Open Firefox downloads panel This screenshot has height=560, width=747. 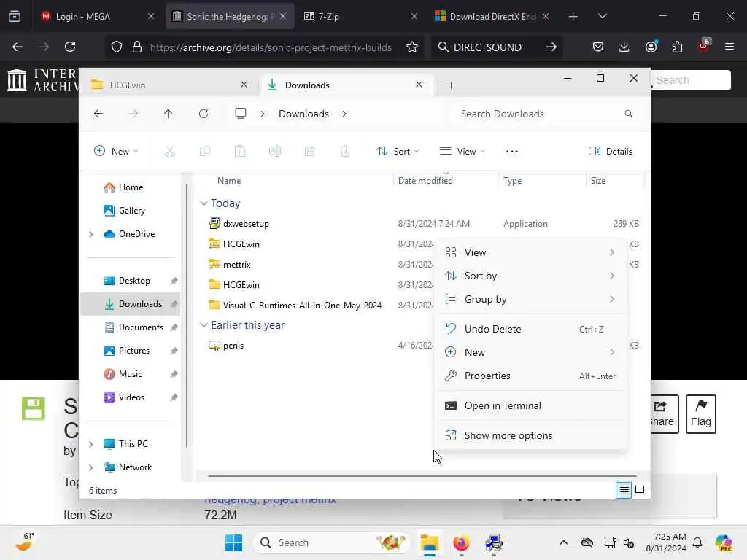[624, 47]
